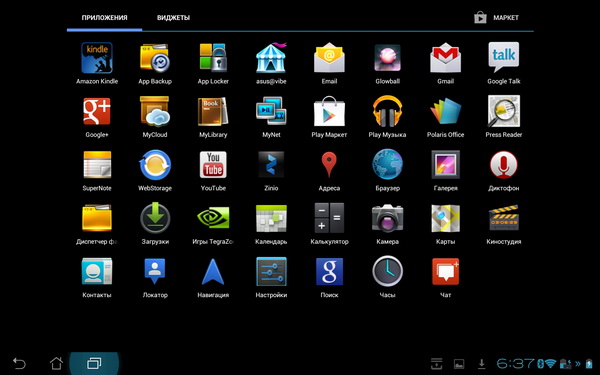Screen dimensions: 600x375
Task: Tap the Home navigation button
Action: [x=56, y=363]
